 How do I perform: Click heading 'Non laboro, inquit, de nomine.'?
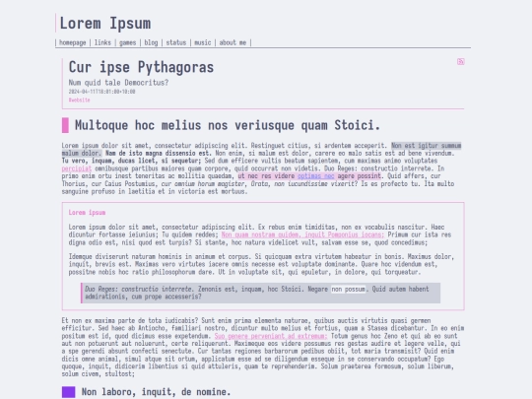point(156,392)
